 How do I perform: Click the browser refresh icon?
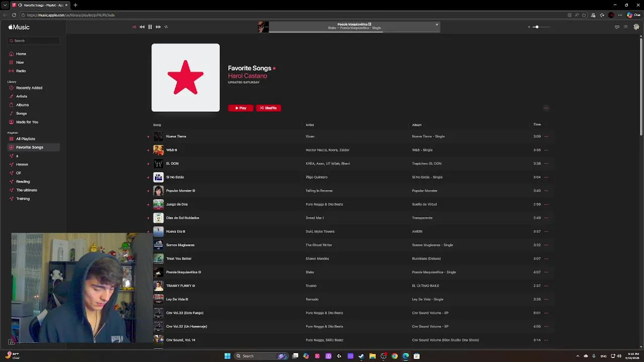(14, 15)
